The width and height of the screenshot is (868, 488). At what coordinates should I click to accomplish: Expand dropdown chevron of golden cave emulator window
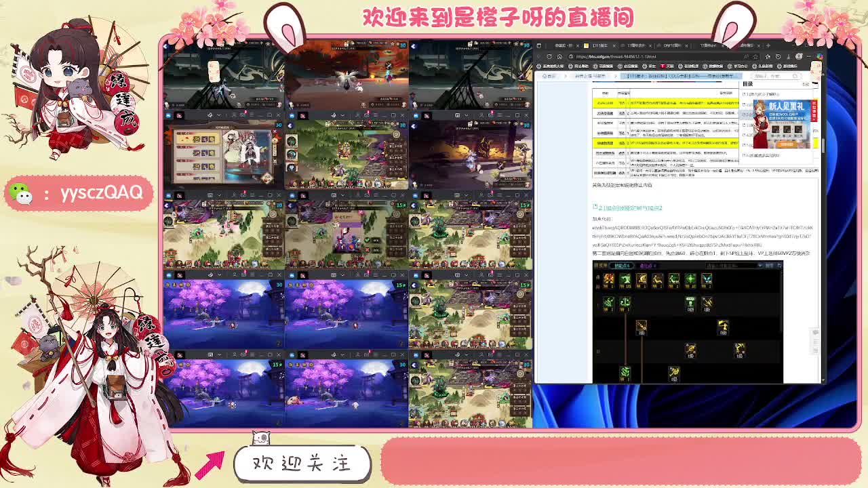point(467,115)
